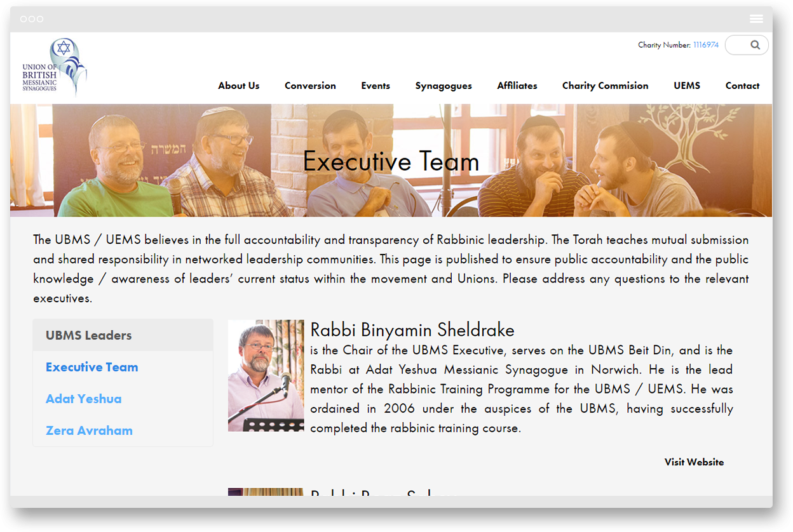The image size is (793, 532).
Task: Click the search magnifier icon
Action: pyautogui.click(x=755, y=45)
